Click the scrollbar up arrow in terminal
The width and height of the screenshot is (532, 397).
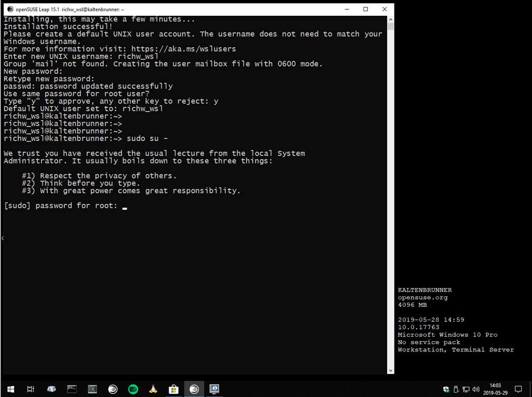(391, 19)
